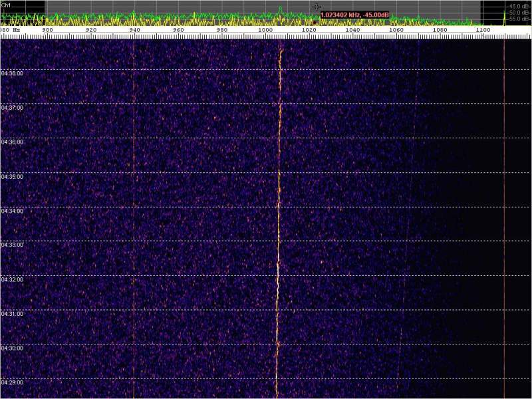The width and height of the screenshot is (532, 399).
Task: Click the 1100 frequency ruler label
Action: [483, 30]
